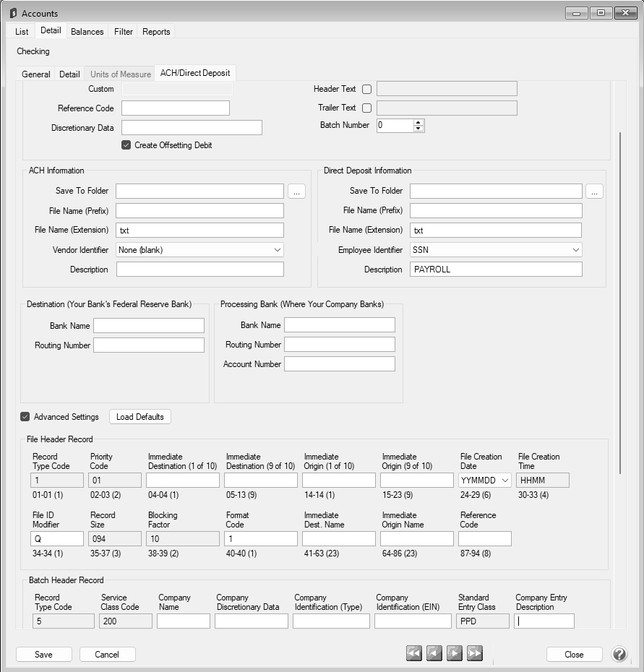Click the Immediate Dest. Name field
644x672 pixels.
click(339, 539)
